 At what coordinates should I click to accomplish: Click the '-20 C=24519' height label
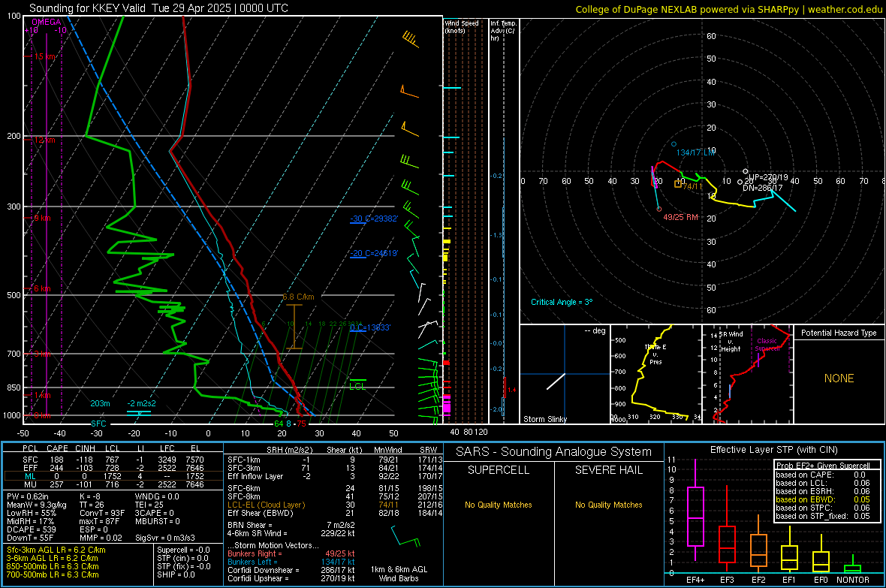[x=374, y=253]
